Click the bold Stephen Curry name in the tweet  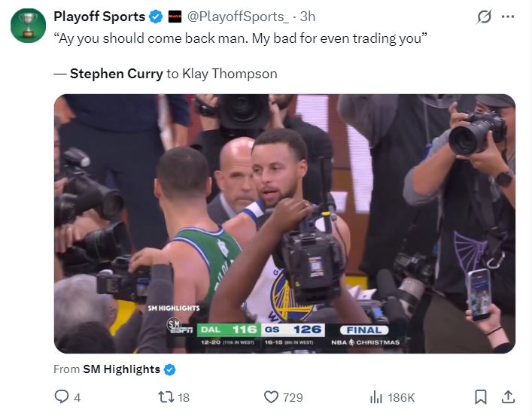click(x=117, y=73)
